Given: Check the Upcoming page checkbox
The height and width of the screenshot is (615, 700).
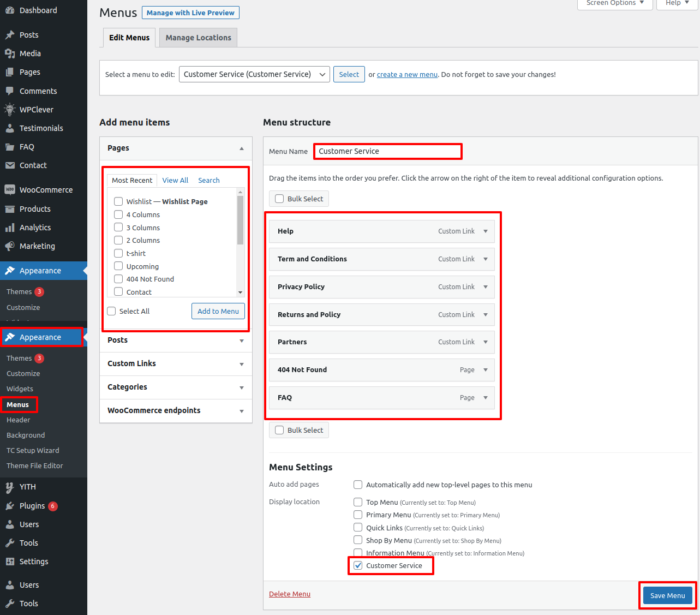Looking at the screenshot, I should click(x=118, y=266).
